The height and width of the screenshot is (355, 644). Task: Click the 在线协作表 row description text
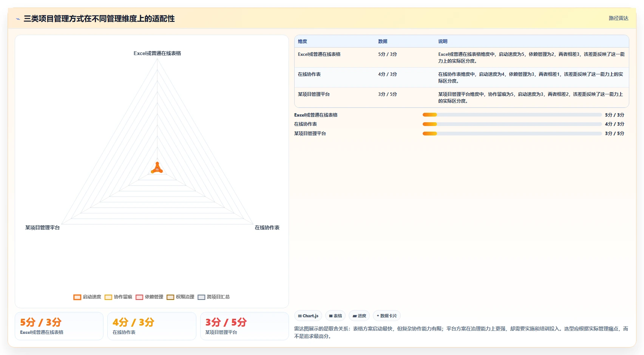tap(531, 78)
